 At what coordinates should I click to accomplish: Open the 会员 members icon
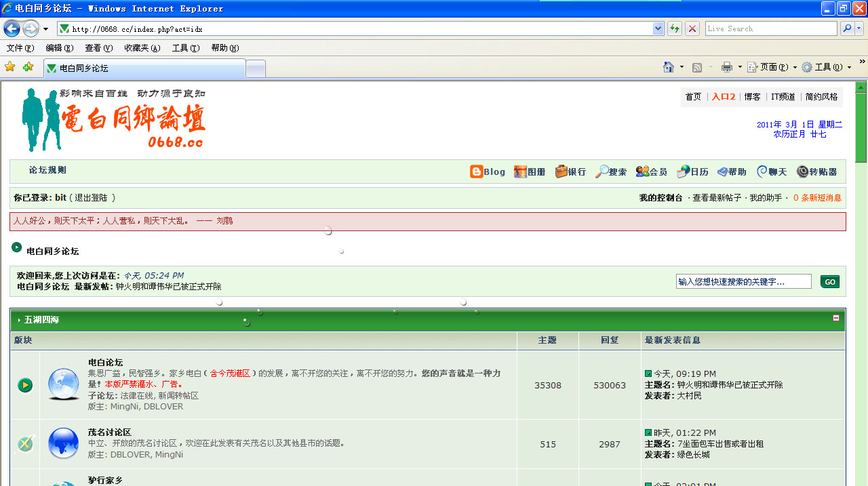642,172
